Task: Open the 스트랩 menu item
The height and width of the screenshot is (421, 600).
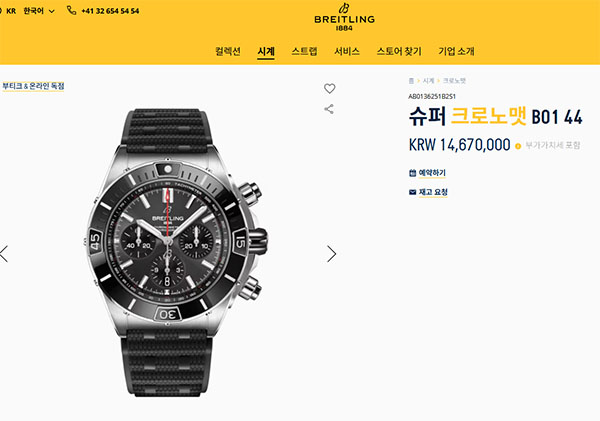Action: [304, 51]
